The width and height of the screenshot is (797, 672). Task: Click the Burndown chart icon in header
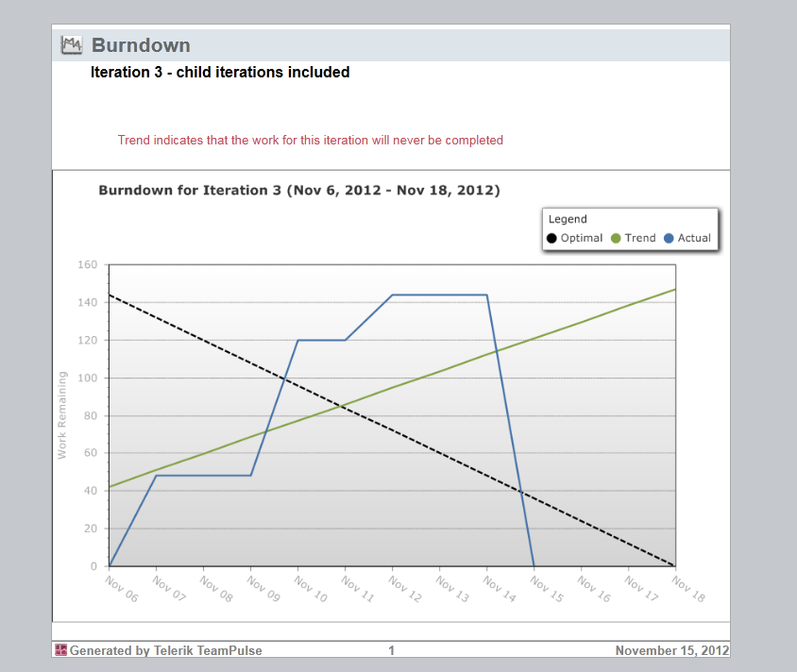71,45
